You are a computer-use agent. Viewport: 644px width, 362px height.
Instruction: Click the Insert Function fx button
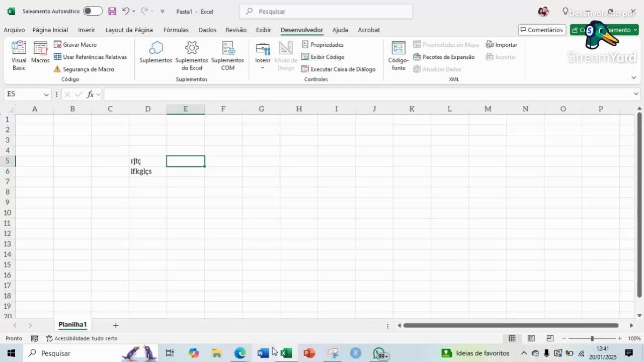pyautogui.click(x=91, y=94)
